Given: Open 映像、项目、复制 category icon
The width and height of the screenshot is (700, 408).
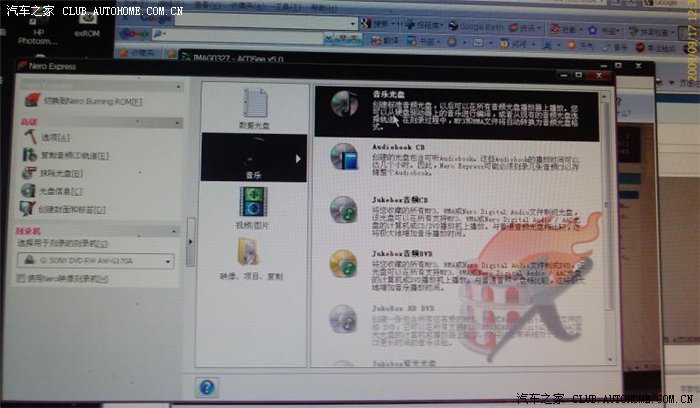Looking at the screenshot, I should [252, 257].
